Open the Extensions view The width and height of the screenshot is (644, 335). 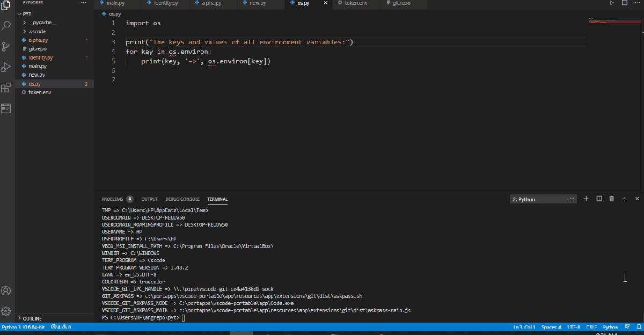tap(6, 88)
